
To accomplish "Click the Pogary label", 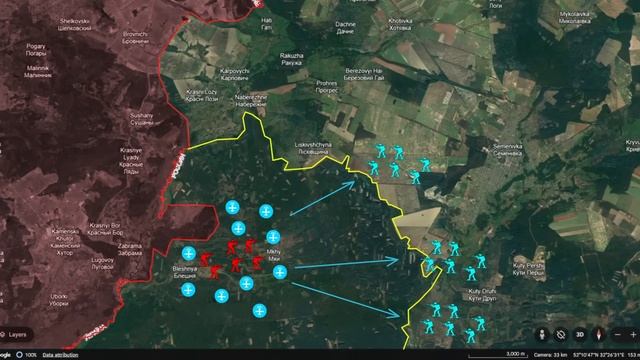I will pos(36,50).
